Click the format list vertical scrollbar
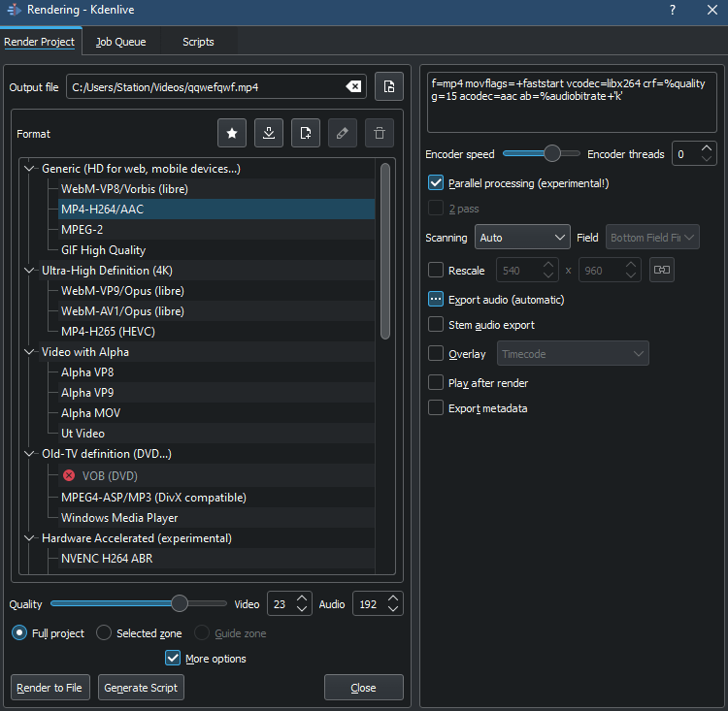The image size is (728, 711). click(385, 251)
